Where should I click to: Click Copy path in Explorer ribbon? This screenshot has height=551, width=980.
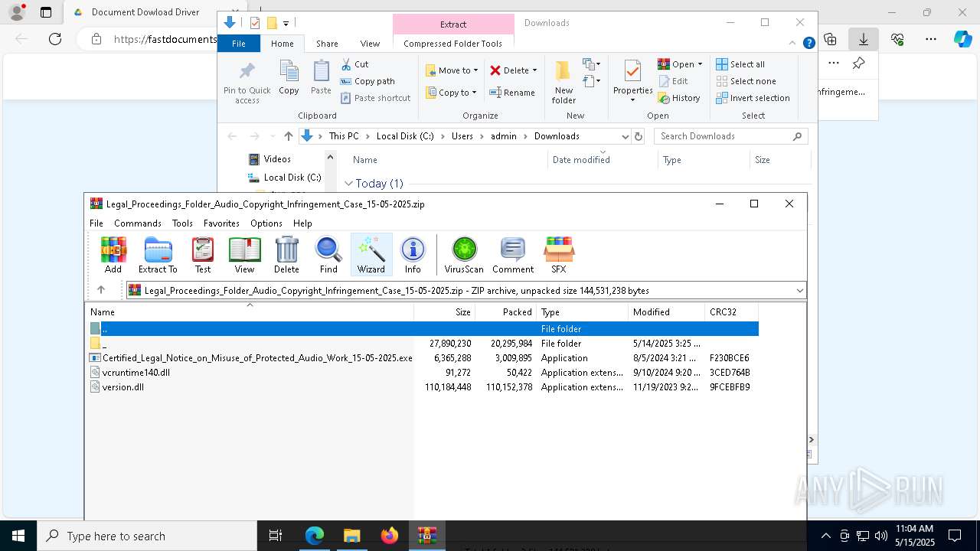tap(367, 81)
